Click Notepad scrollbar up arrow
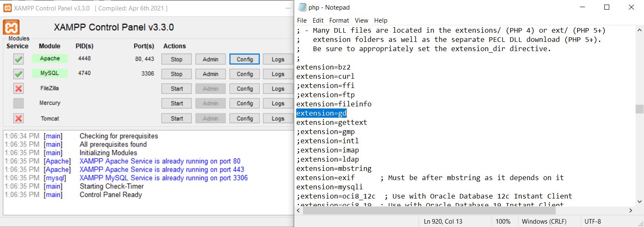 coord(639,30)
